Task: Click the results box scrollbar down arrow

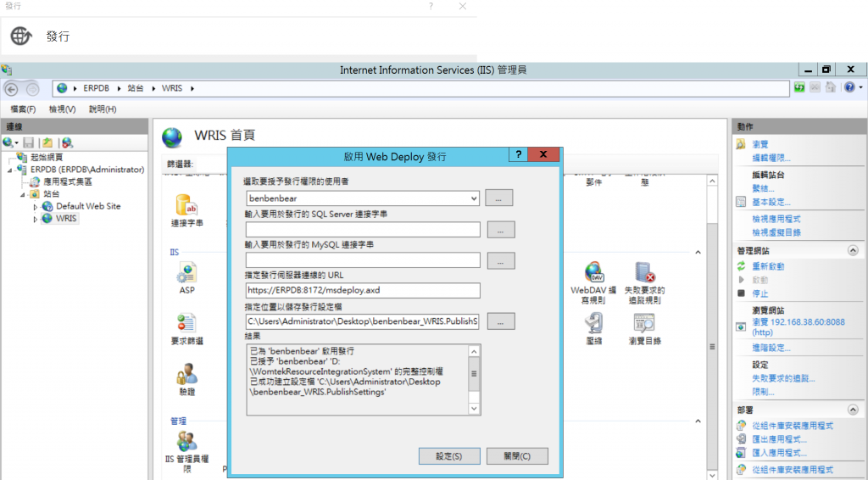Action: click(x=474, y=409)
